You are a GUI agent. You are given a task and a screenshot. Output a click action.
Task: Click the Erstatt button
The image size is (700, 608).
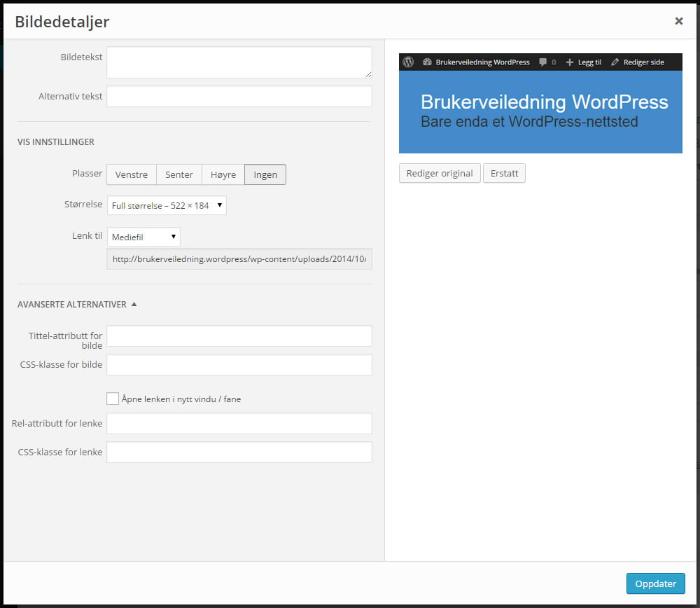[504, 173]
